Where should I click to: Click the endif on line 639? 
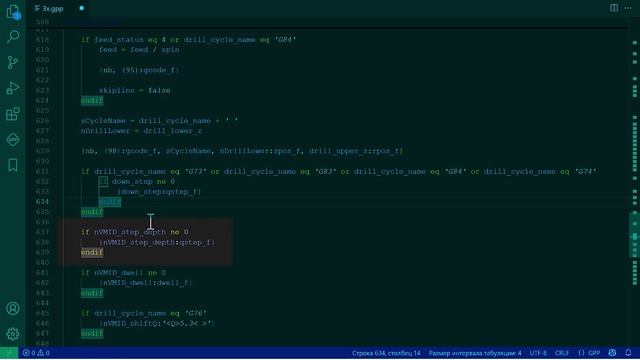click(x=92, y=252)
